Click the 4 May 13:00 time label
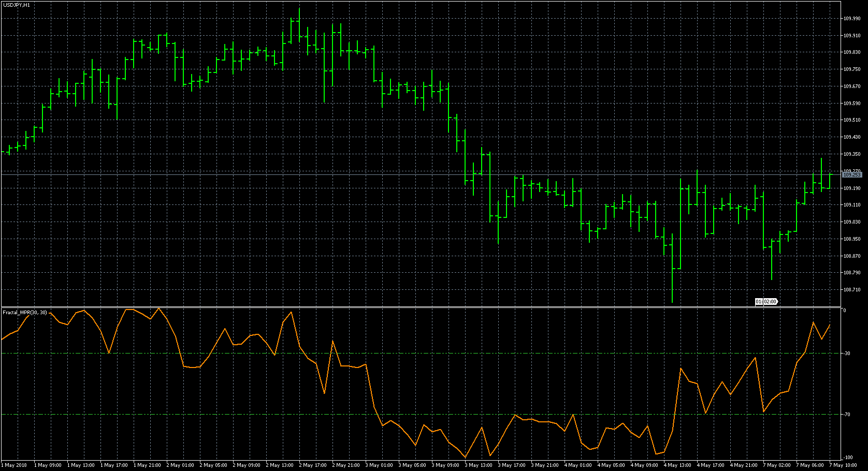Viewport: 868px width, 471px height. (x=677, y=465)
